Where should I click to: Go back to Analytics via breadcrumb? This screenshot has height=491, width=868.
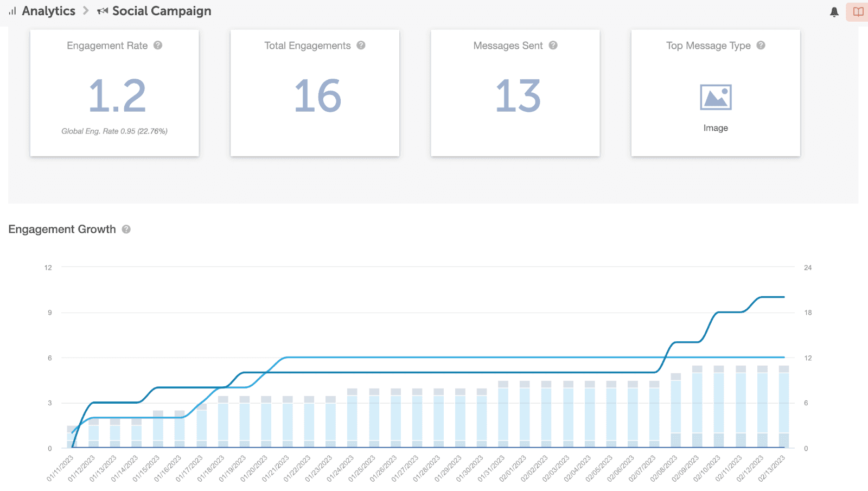tap(48, 11)
